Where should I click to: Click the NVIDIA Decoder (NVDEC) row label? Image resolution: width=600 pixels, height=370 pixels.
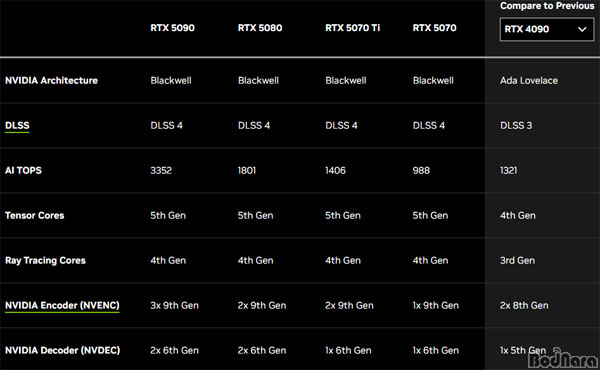(x=62, y=350)
